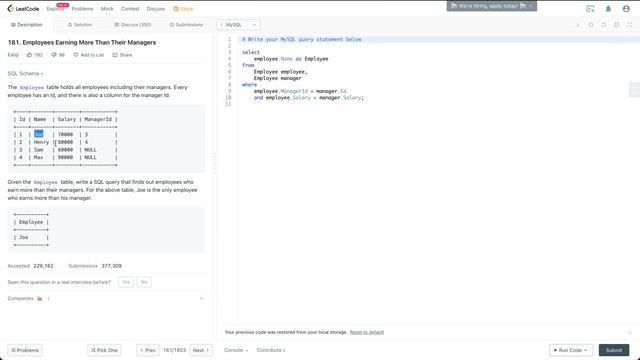Switch to the Solution tab

pos(80,25)
